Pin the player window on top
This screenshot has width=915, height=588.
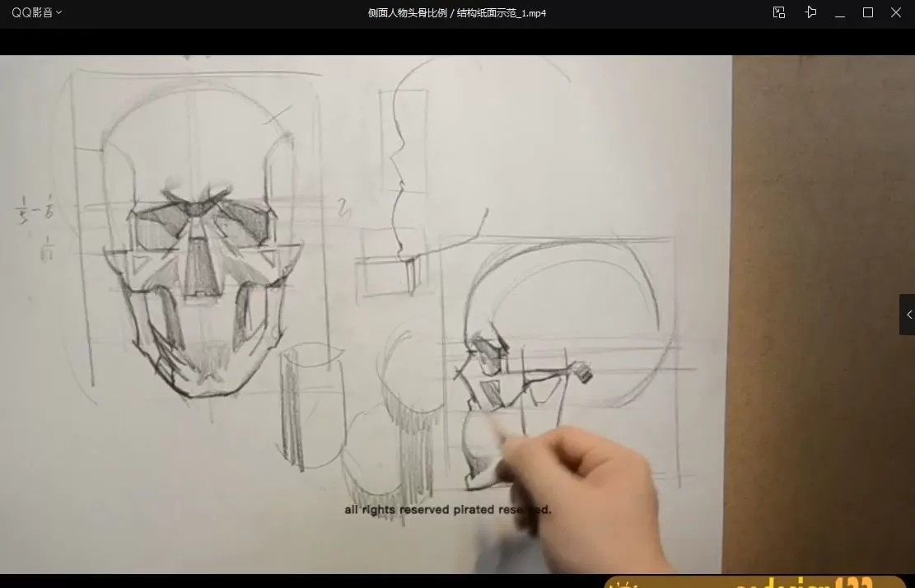(810, 12)
